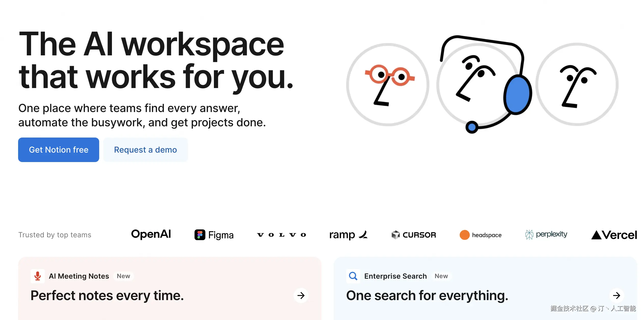Click the ramp logo
This screenshot has height=320, width=644.
click(x=348, y=235)
